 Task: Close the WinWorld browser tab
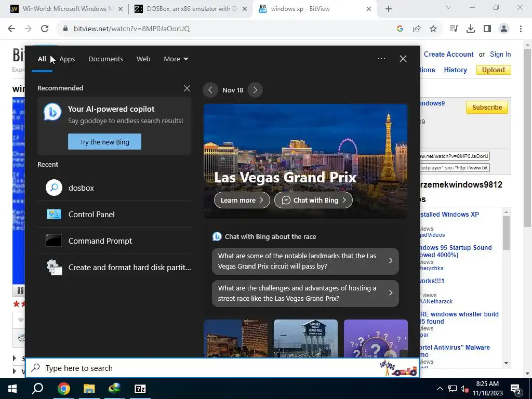(x=121, y=9)
